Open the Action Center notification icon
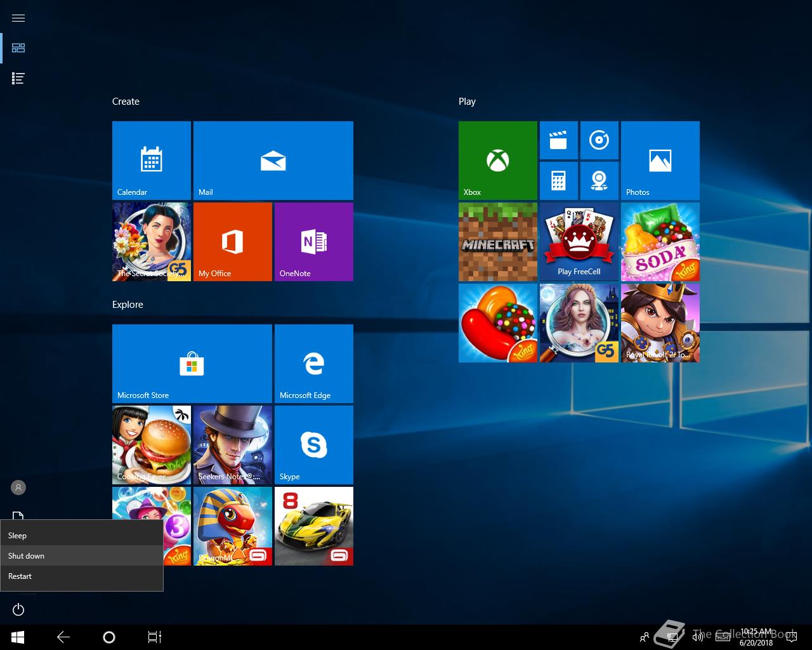The height and width of the screenshot is (650, 812). tap(791, 637)
